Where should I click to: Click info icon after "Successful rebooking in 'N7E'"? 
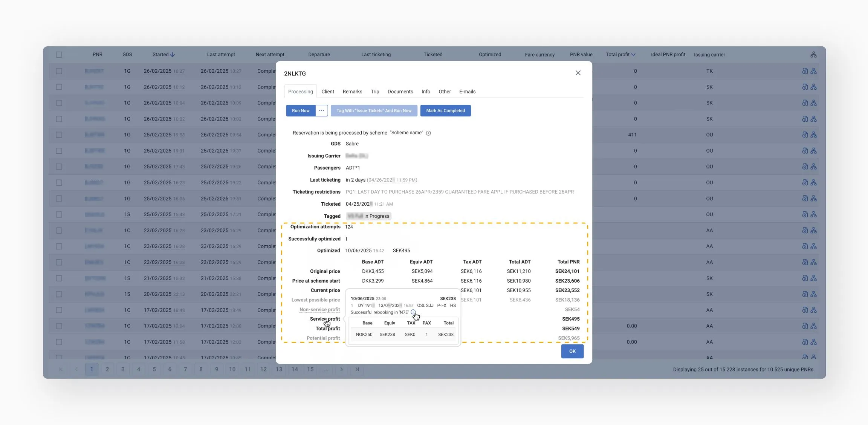click(413, 312)
